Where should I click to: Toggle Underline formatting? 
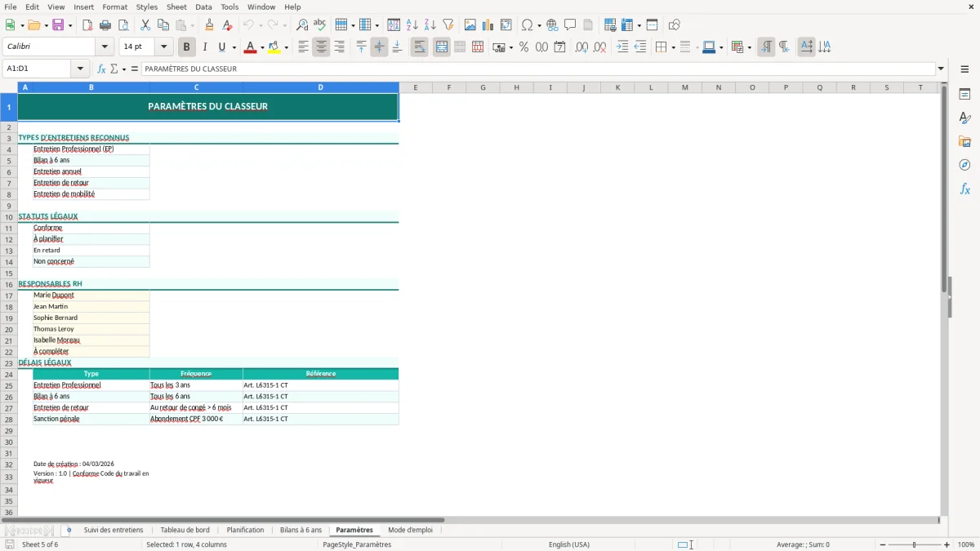[x=221, y=47]
